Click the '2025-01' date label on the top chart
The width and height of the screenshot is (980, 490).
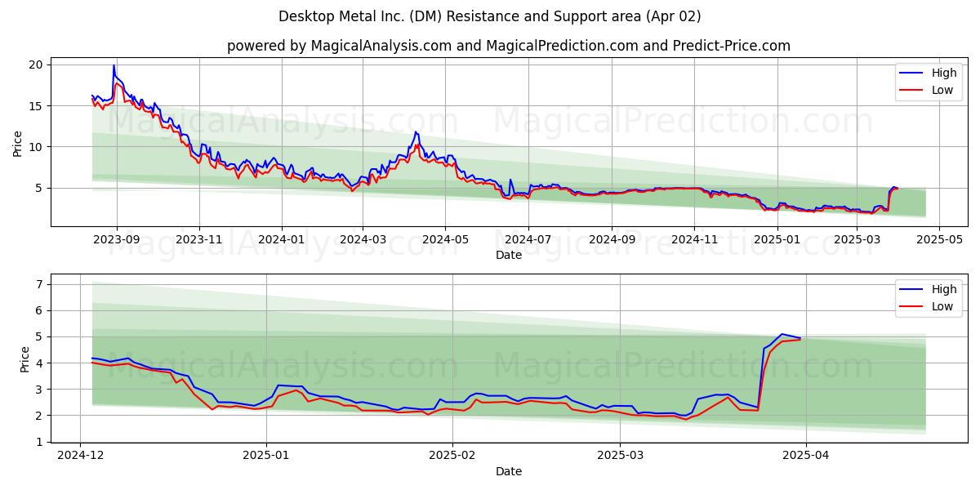tap(777, 240)
